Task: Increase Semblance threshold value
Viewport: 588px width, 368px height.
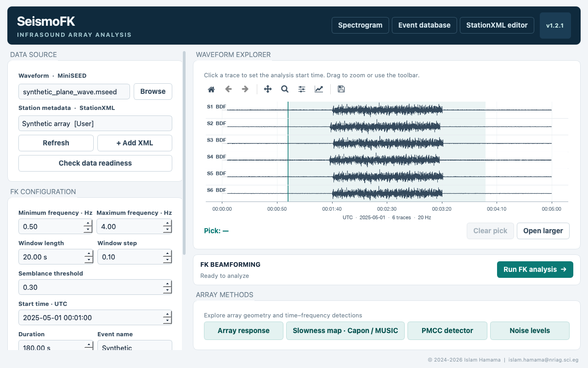Action: point(168,284)
